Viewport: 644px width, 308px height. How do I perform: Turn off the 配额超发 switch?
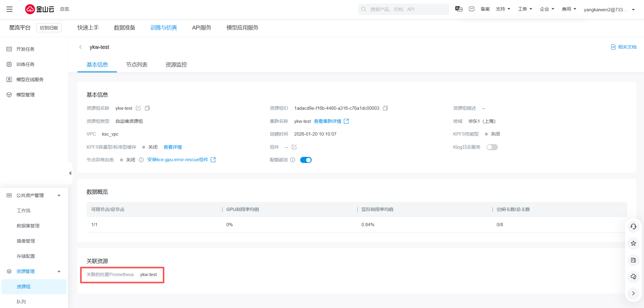(306, 160)
